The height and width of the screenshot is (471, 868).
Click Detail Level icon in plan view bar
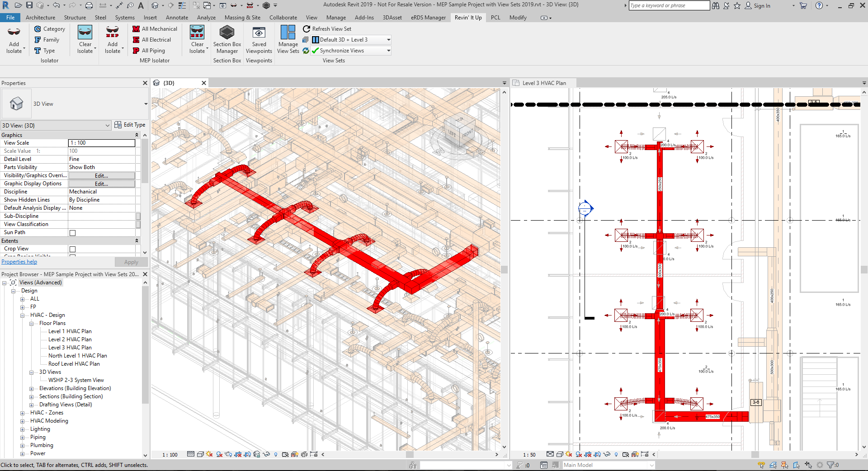tap(550, 454)
